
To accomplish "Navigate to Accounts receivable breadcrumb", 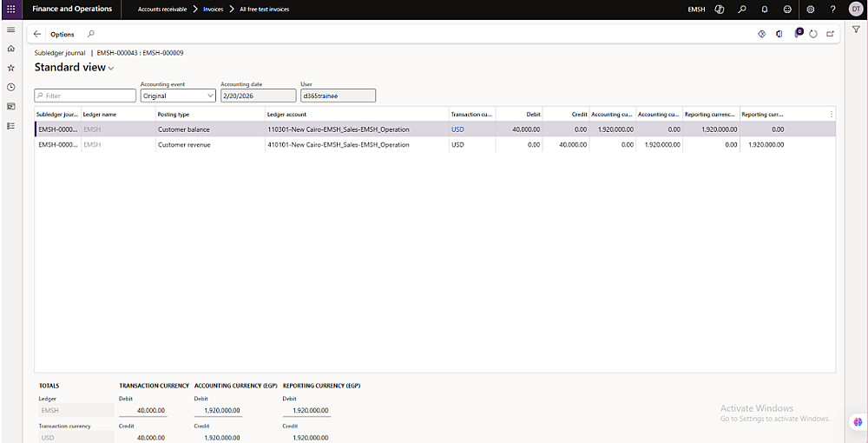I will [x=162, y=10].
